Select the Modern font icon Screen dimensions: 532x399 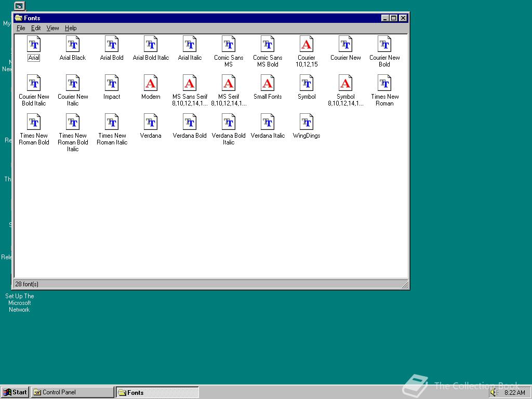pyautogui.click(x=150, y=83)
